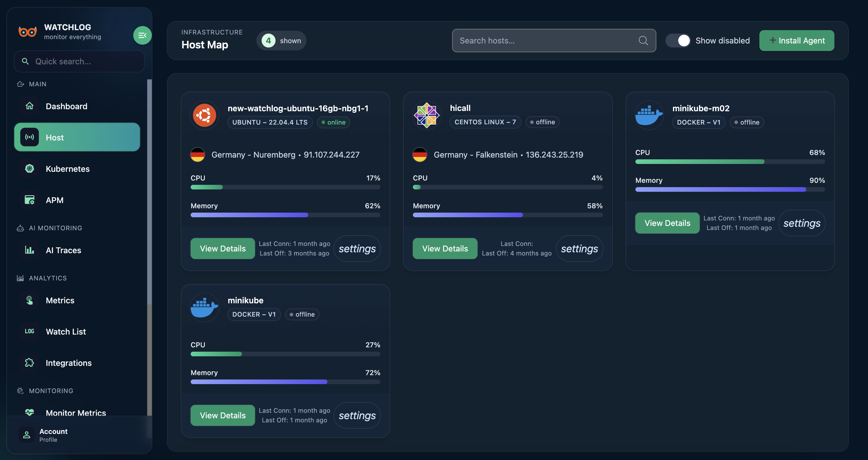Open the Dashboard menu item
Image resolution: width=868 pixels, height=460 pixels.
(77, 106)
